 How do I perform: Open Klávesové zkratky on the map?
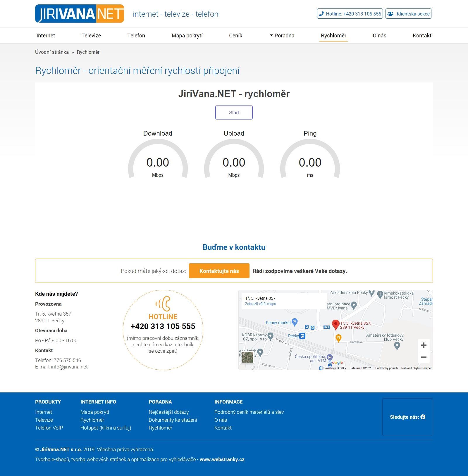coord(334,368)
